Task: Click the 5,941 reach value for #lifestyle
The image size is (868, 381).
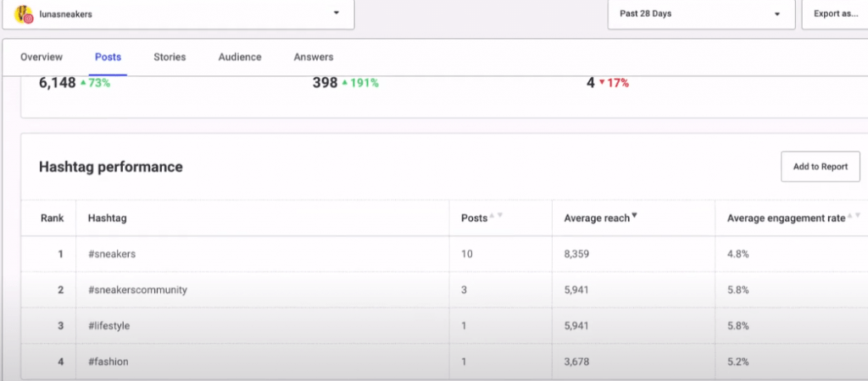Action: (x=576, y=326)
